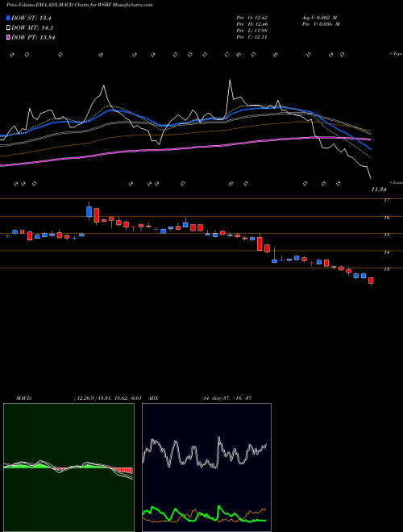Click the 'MACD:' panel heading
Viewport: 403px width, 532px height.
(x=24, y=398)
